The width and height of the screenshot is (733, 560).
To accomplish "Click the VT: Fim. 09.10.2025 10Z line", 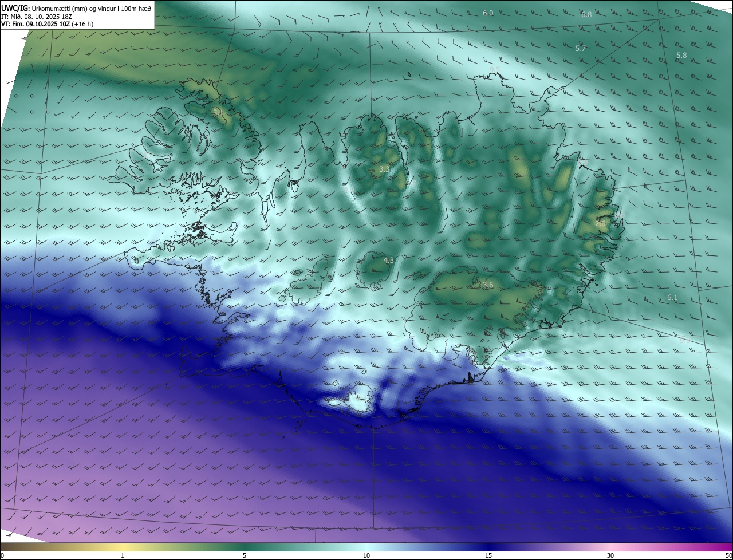I will tap(48, 24).
